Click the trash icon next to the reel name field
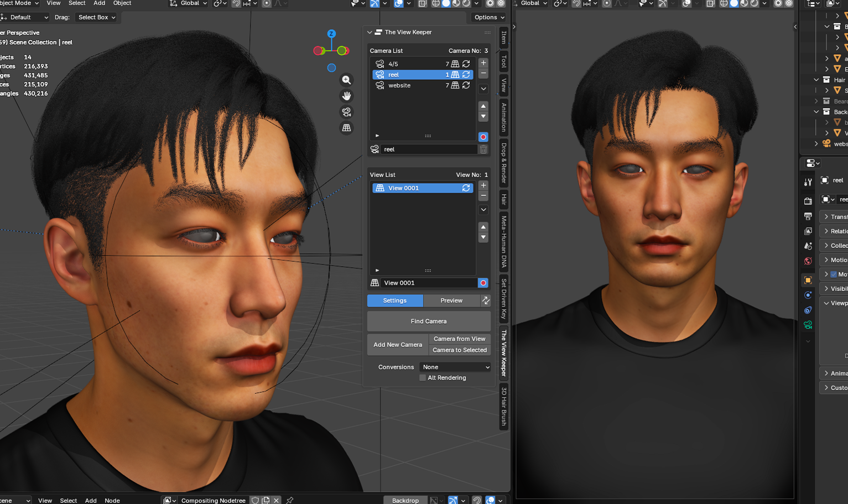This screenshot has height=504, width=848. coord(483,149)
